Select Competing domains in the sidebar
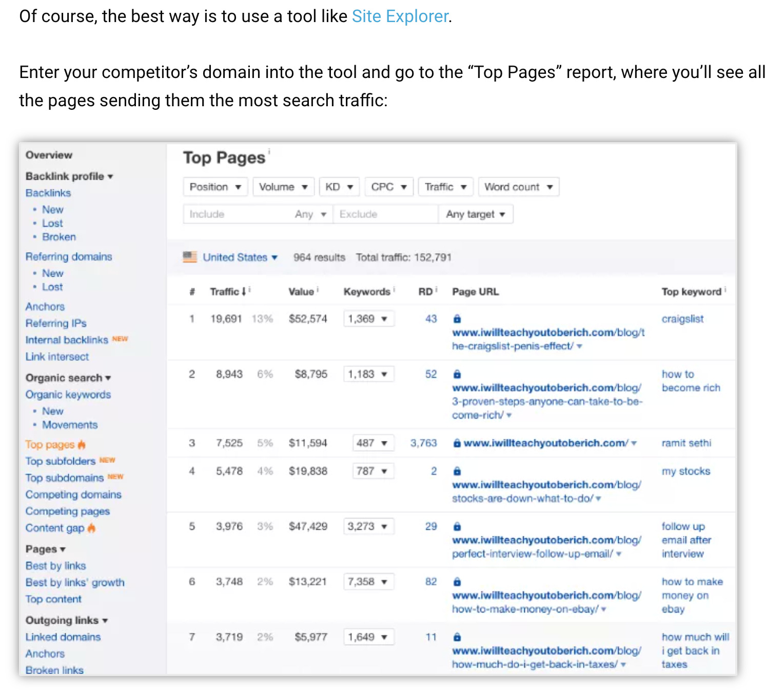Viewport: 784px width, 697px height. 73,494
